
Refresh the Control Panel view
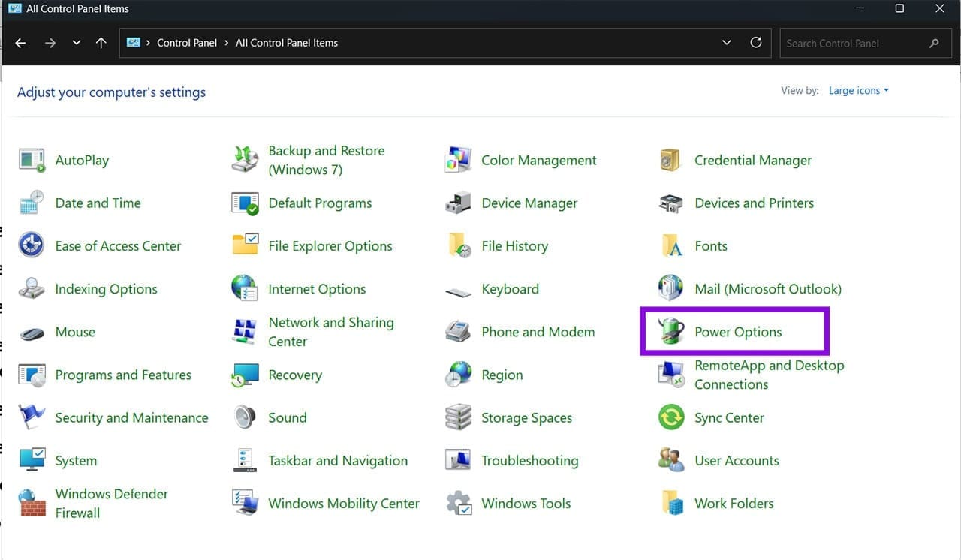(756, 43)
